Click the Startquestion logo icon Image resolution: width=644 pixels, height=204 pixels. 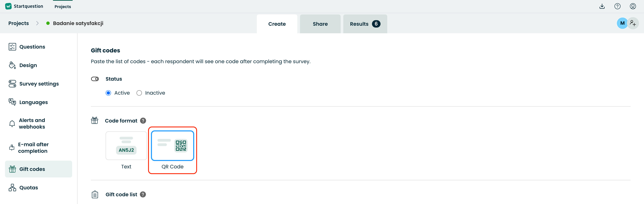tap(9, 6)
